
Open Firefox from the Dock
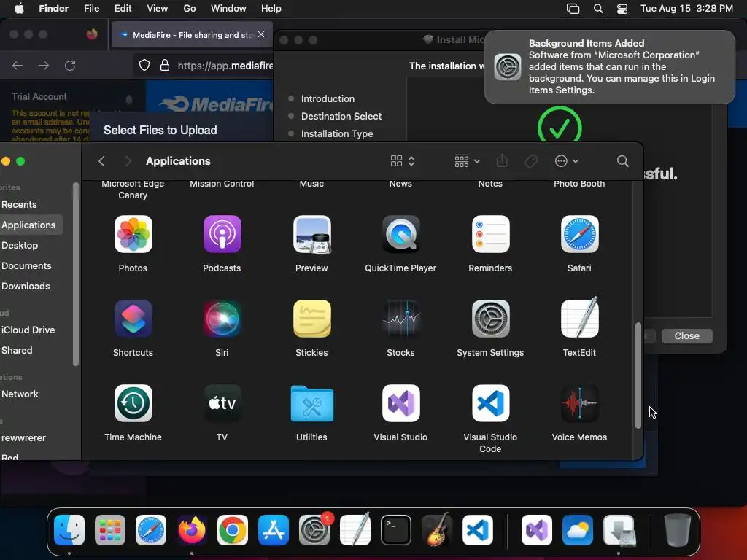point(192,530)
